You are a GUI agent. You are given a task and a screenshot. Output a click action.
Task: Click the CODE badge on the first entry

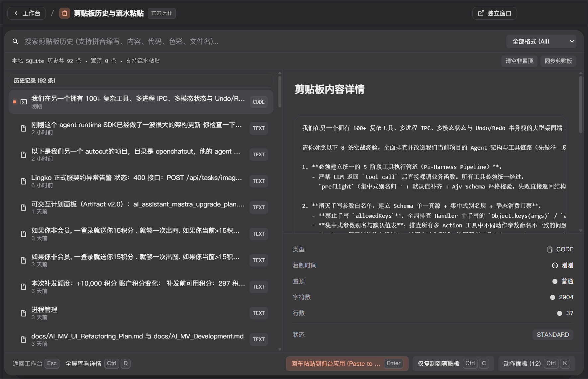pos(258,102)
